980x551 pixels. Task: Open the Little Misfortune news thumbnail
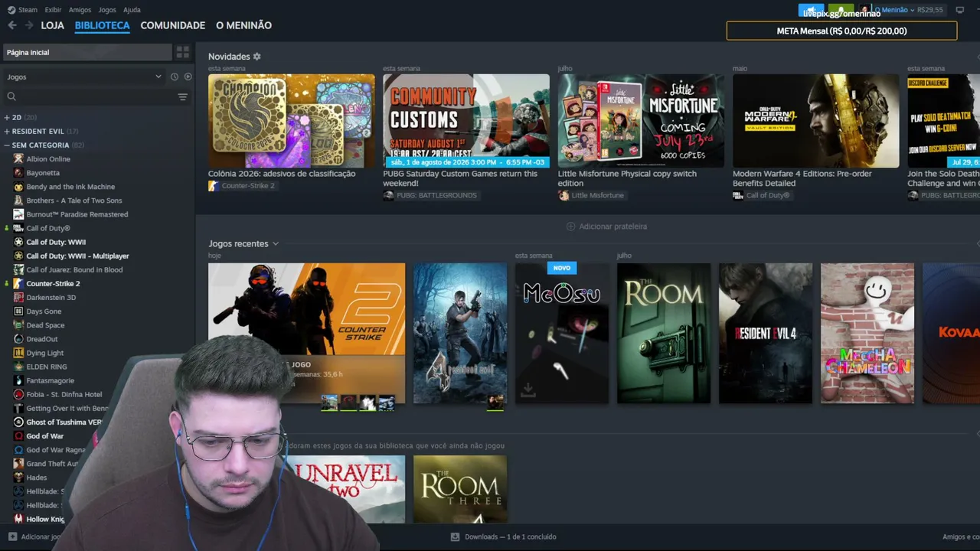641,121
